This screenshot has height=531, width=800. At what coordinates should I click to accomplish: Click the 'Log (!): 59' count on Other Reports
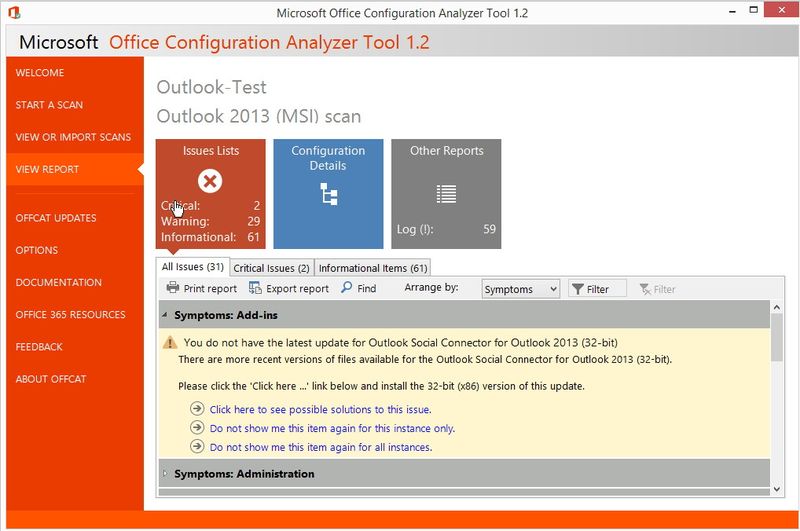tap(446, 230)
